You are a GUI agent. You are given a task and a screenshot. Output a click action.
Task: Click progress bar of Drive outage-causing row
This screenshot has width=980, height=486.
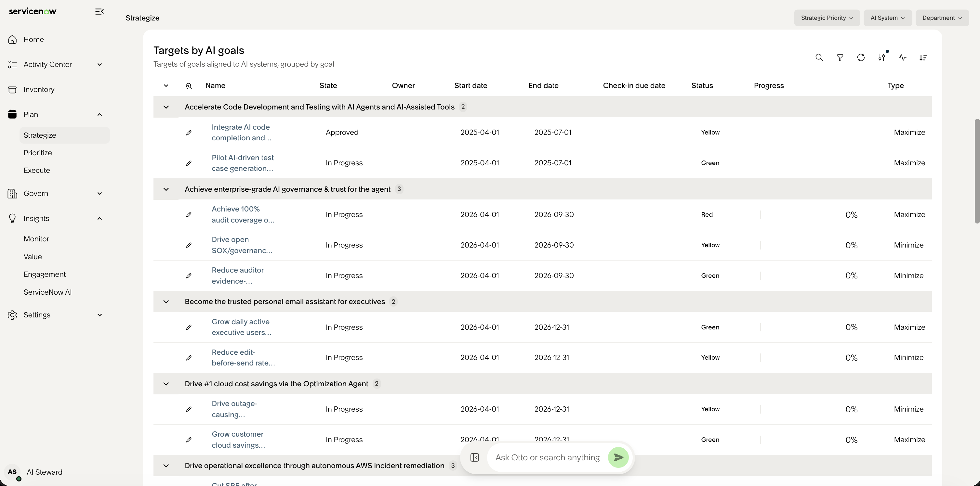pos(798,409)
